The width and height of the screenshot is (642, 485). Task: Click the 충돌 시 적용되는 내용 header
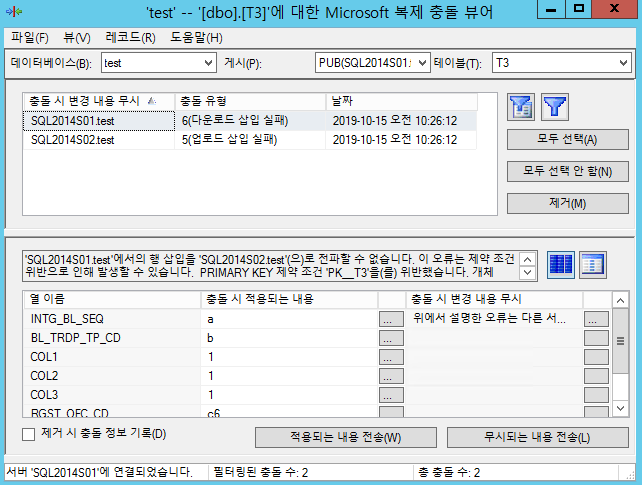click(x=289, y=300)
